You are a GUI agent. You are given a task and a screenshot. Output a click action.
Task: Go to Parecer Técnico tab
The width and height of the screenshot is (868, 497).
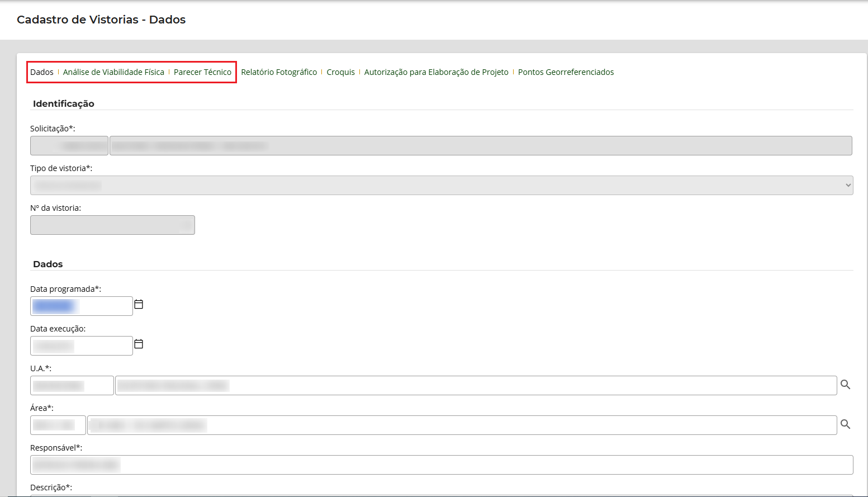pos(202,72)
